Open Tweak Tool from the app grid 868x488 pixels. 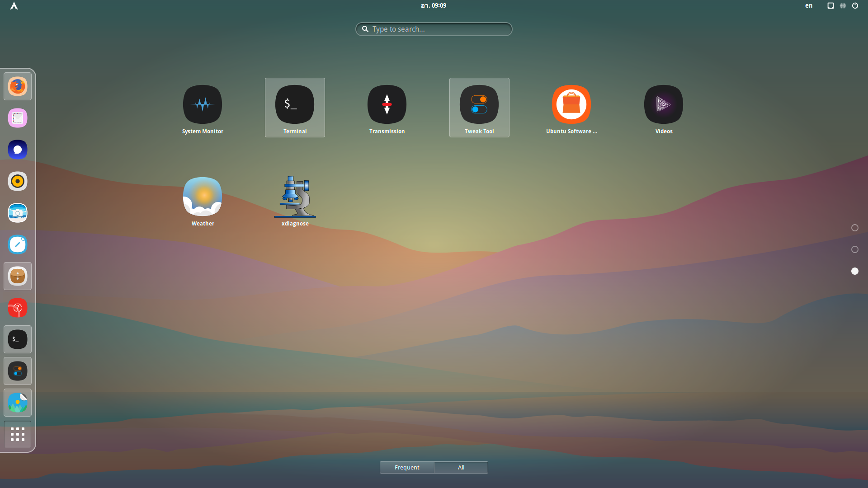point(479,105)
